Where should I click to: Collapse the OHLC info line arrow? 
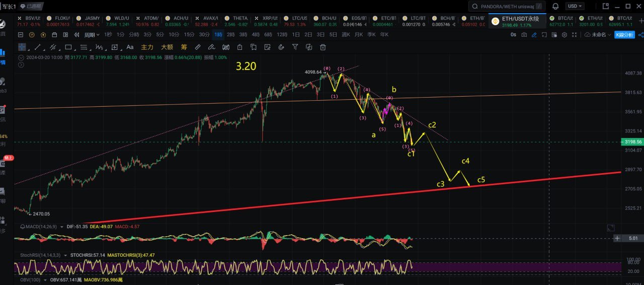click(x=20, y=57)
